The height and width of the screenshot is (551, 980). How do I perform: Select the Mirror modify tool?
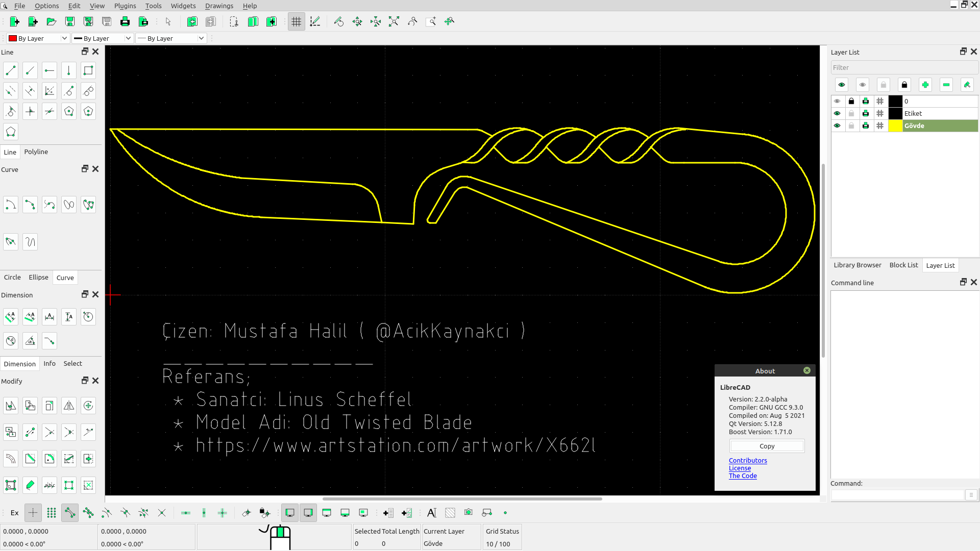click(x=69, y=406)
